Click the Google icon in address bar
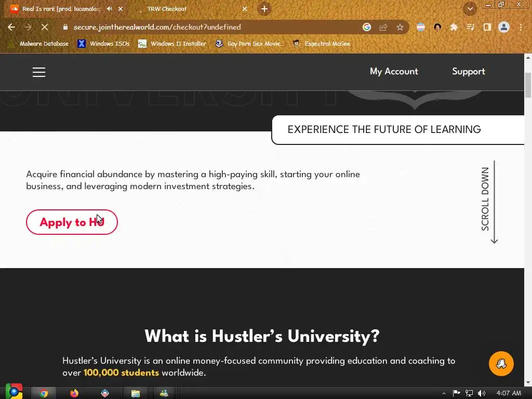The height and width of the screenshot is (399, 532). point(366,27)
